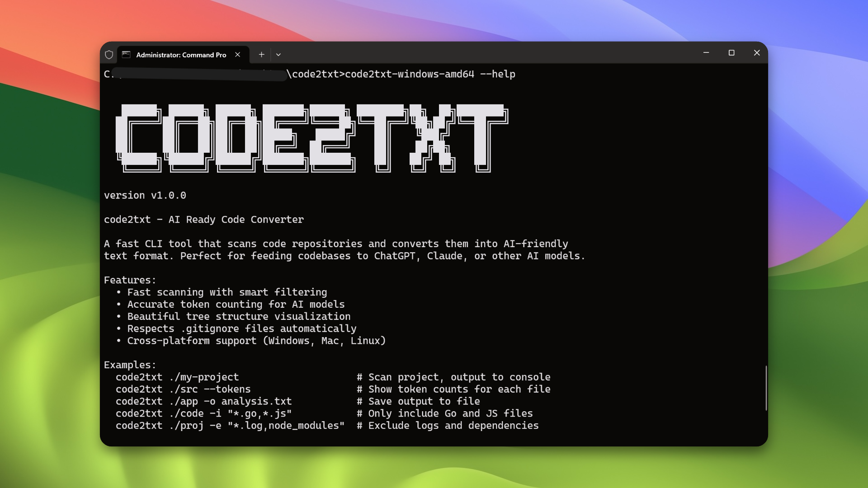Click the code2txt ./my-project example command
The image size is (868, 488).
[x=177, y=377]
